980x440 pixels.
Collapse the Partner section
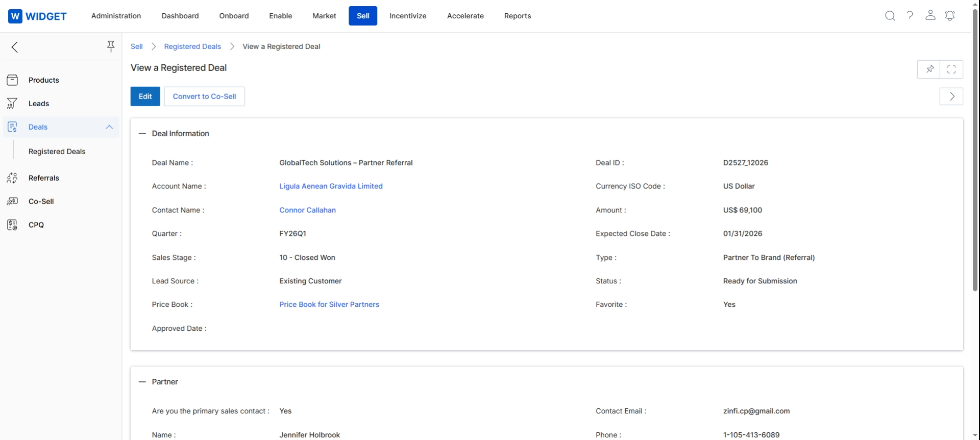click(142, 382)
